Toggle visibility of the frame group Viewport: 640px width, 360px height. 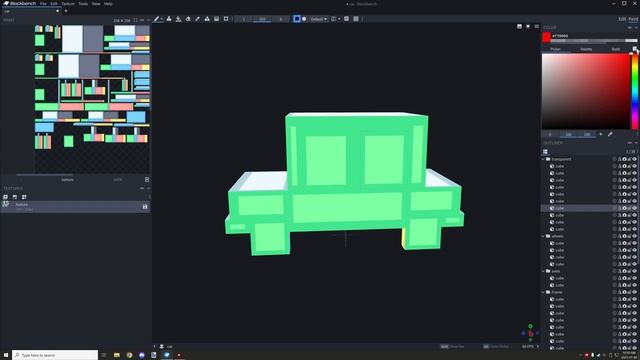(x=634, y=292)
